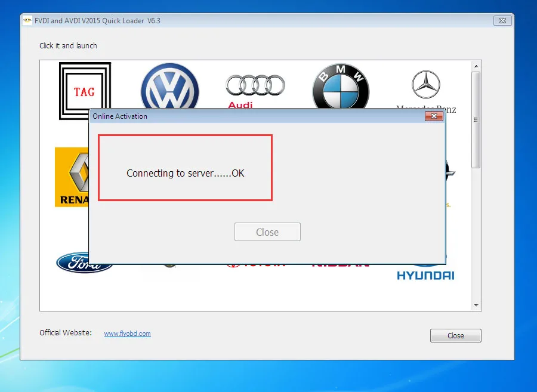Viewport: 537px width, 392px height.
Task: Click the 'Online Activation' dialog title
Action: 120,116
